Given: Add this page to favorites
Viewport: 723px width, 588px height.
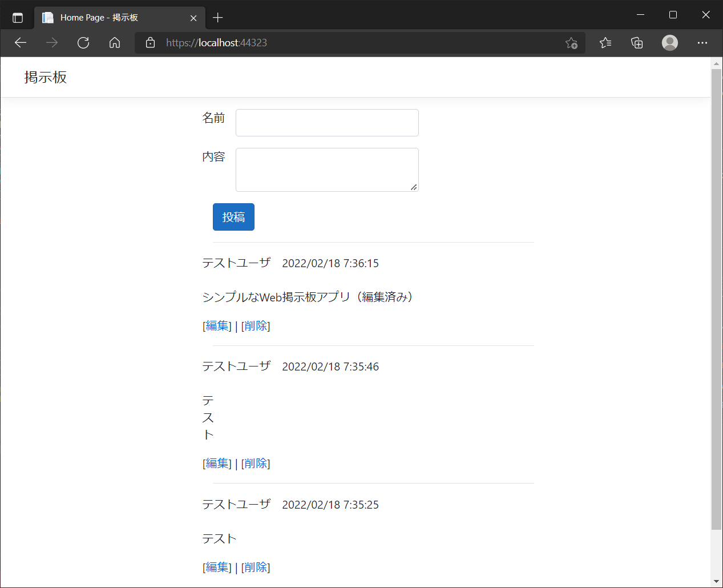Looking at the screenshot, I should click(x=571, y=43).
